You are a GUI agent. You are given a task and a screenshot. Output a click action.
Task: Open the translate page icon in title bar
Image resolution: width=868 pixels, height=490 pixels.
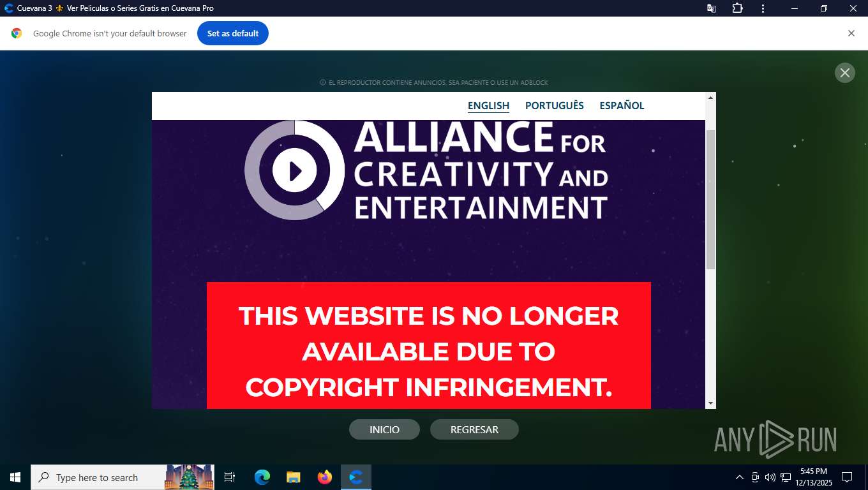[x=712, y=8]
